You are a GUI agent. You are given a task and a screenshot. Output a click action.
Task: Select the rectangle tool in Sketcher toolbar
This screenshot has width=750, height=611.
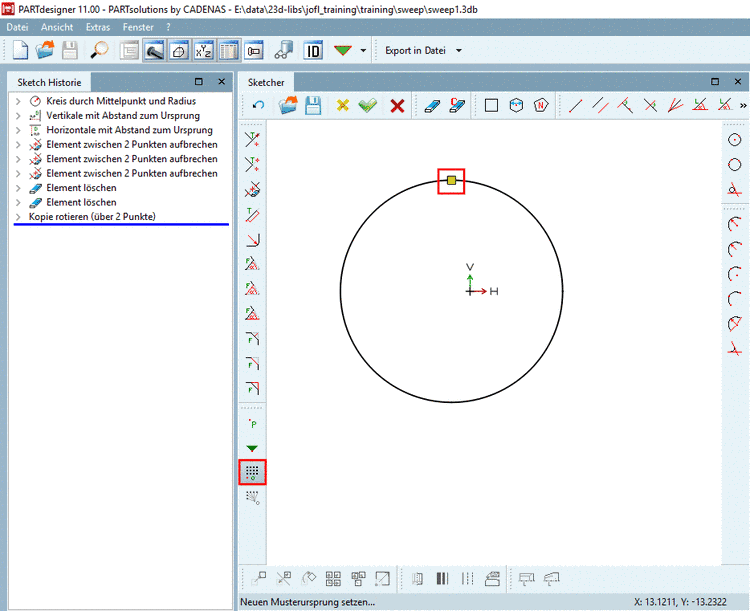[491, 106]
